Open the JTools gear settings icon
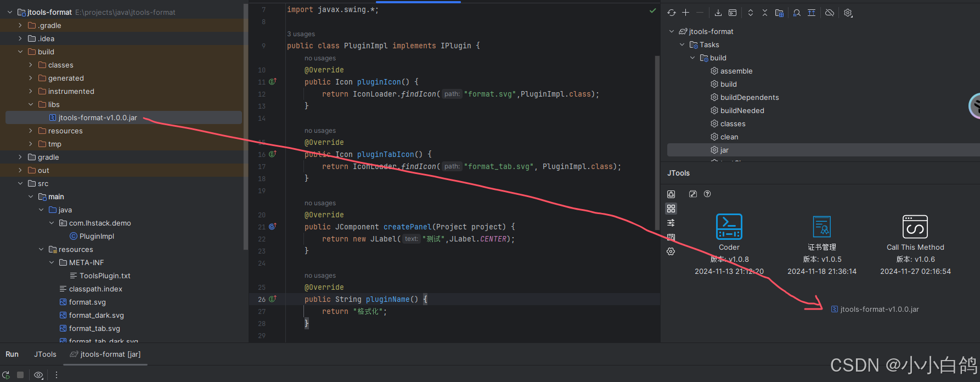The image size is (980, 382). point(671,251)
